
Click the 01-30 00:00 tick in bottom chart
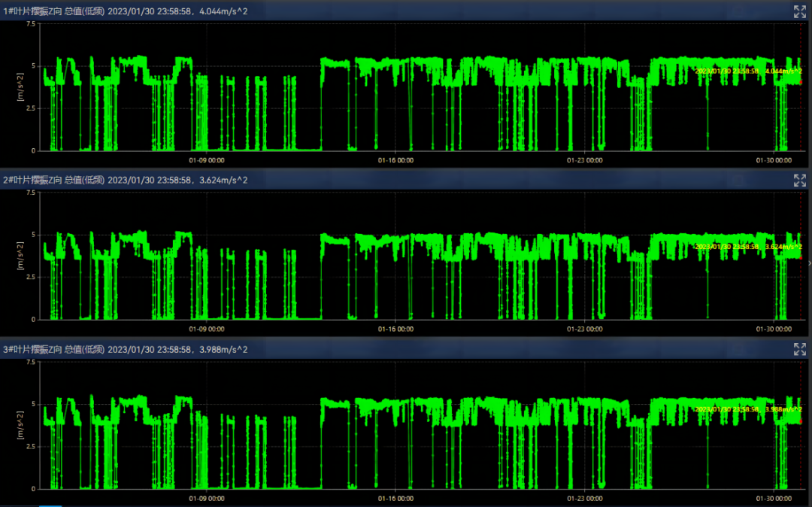[x=774, y=498]
